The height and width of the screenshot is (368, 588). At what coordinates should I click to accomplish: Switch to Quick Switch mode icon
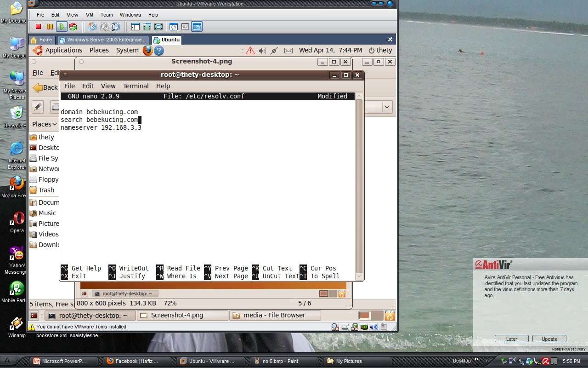[x=147, y=27]
